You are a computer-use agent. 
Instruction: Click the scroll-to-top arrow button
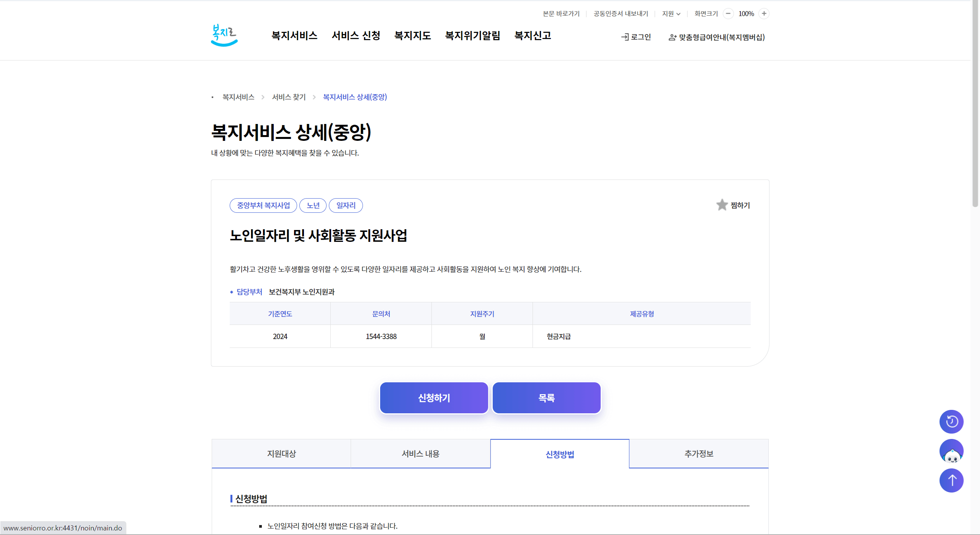click(x=951, y=480)
